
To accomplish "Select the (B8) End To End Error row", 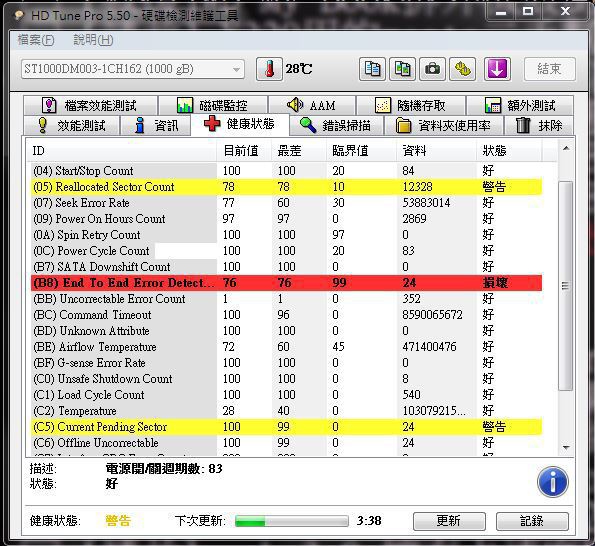I will (286, 283).
